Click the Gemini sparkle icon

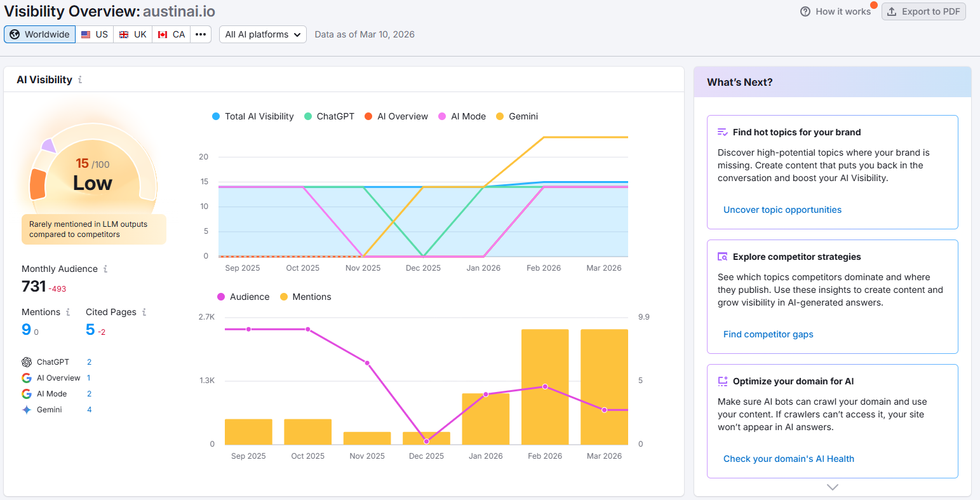27,410
